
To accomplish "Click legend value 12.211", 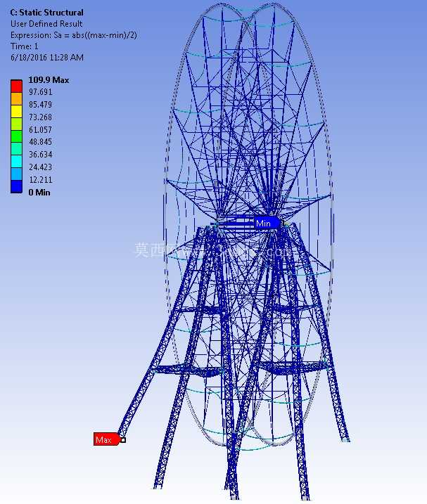I will (40, 179).
